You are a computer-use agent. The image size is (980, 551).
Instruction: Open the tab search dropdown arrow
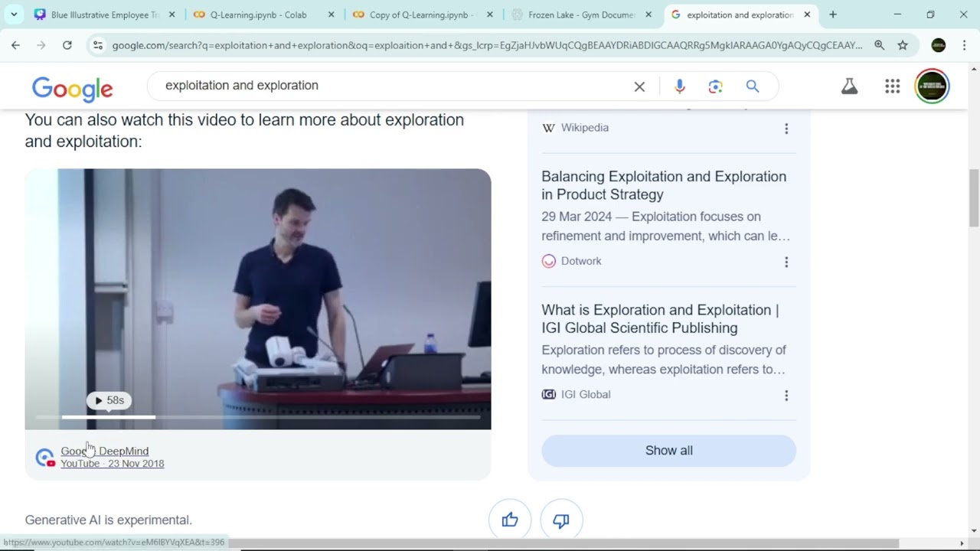click(x=14, y=15)
